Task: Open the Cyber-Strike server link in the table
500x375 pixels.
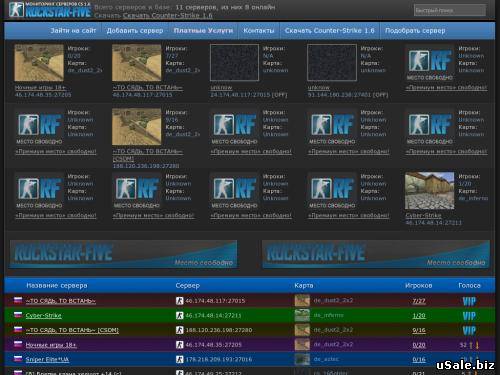Action: point(43,315)
